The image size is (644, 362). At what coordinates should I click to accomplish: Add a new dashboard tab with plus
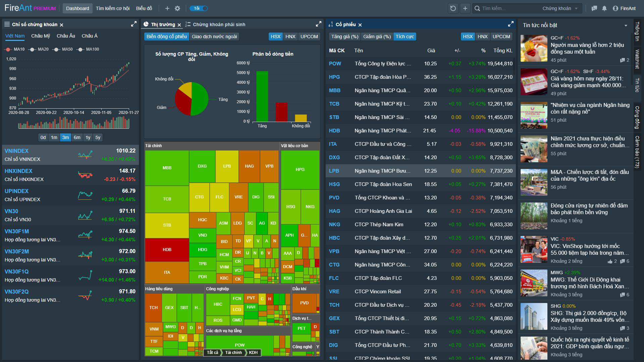tap(167, 8)
